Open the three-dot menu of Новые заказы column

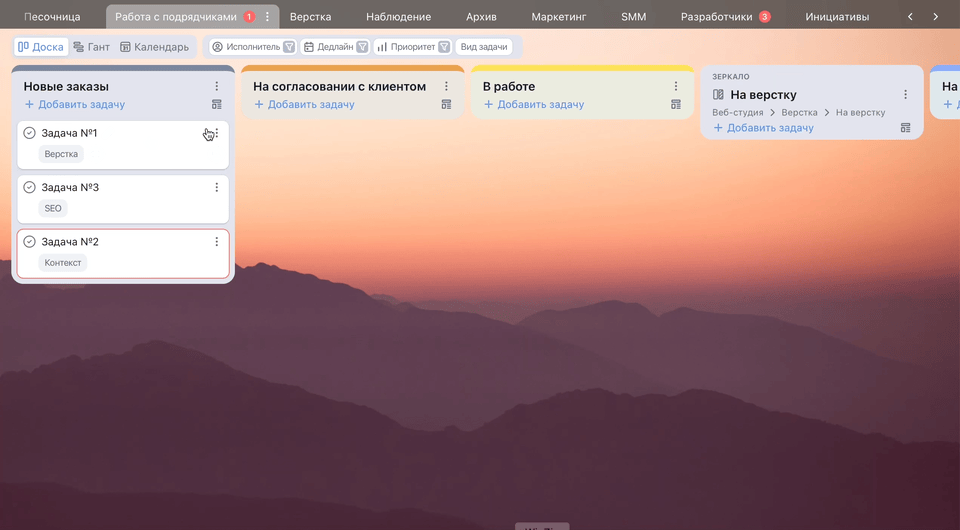[x=217, y=87]
